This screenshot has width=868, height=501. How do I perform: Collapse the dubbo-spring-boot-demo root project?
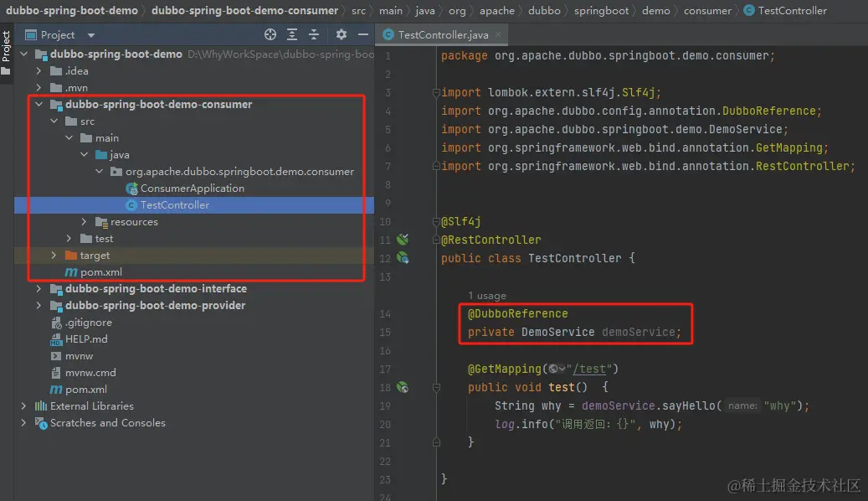tap(23, 54)
